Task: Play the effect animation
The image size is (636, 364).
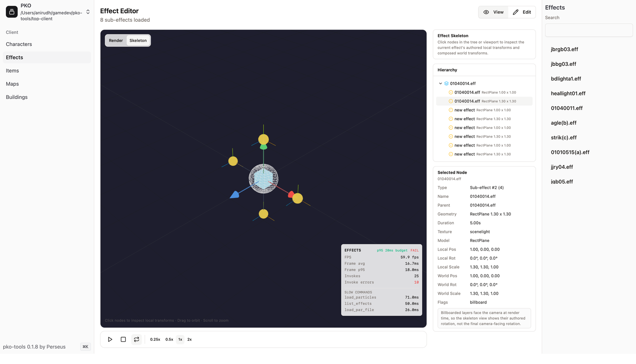Action: click(x=110, y=339)
